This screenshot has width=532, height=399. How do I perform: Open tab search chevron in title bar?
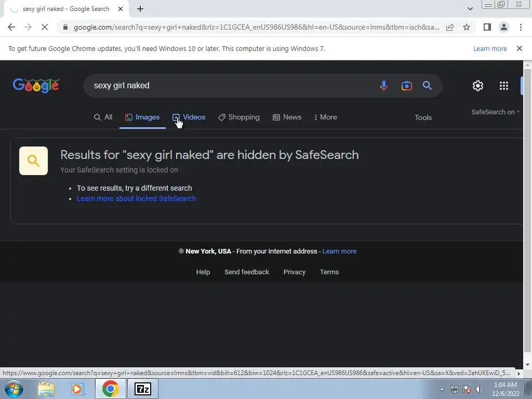470,9
